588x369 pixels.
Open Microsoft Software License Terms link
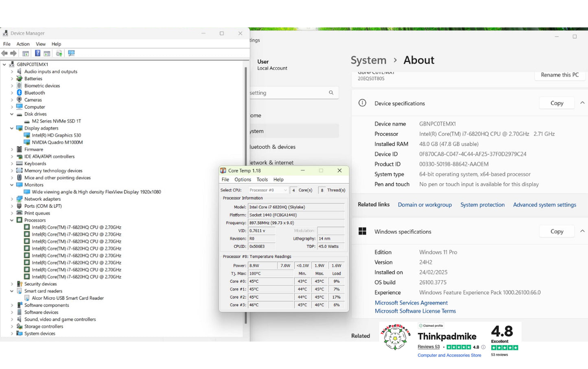[415, 311]
